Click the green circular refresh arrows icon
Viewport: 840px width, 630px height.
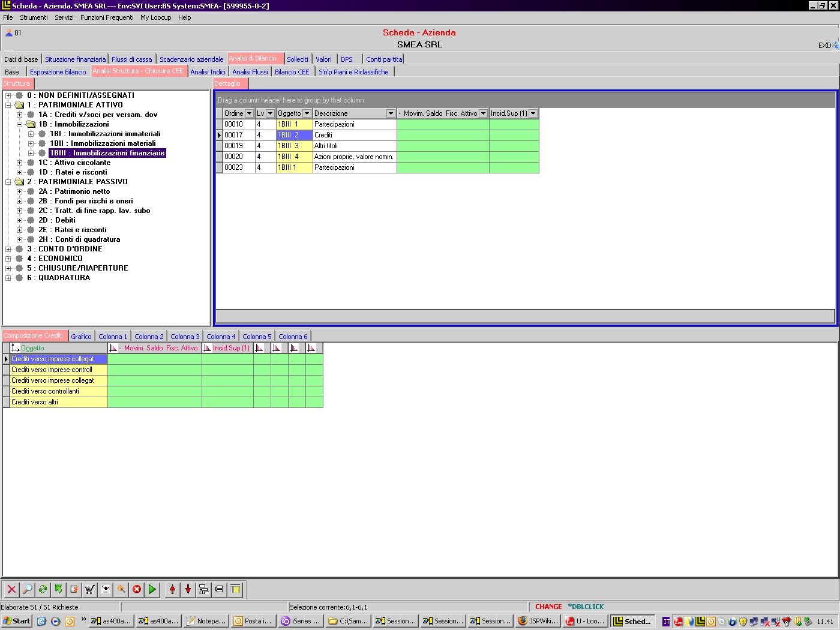[43, 589]
